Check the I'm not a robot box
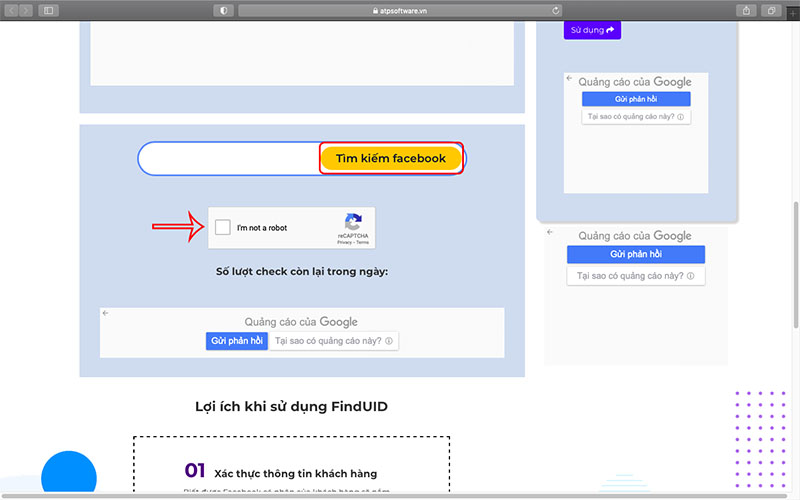This screenshot has width=800, height=500. (222, 227)
